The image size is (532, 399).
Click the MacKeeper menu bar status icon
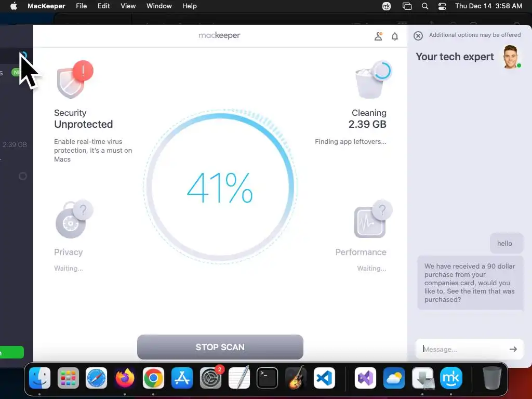(x=387, y=6)
